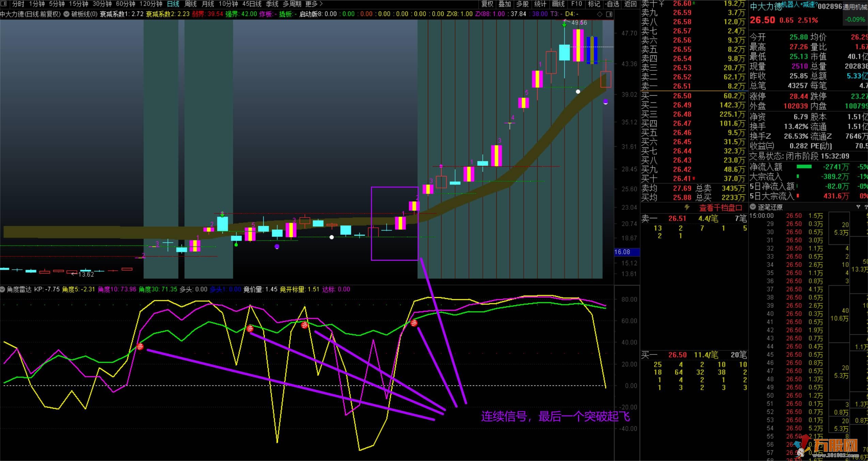Click the filter funnel icon in 逐笔还原
Screen dimensions: 868x461
858,207
